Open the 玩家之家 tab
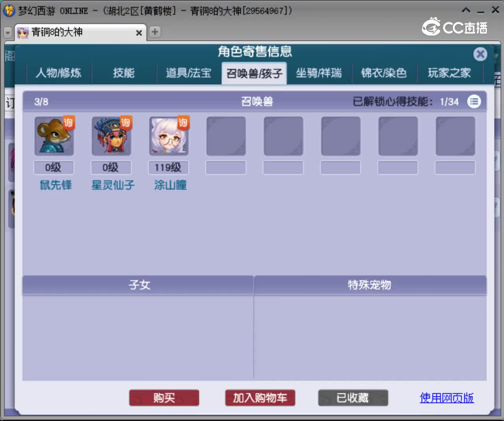Image resolution: width=504 pixels, height=421 pixels. (449, 73)
